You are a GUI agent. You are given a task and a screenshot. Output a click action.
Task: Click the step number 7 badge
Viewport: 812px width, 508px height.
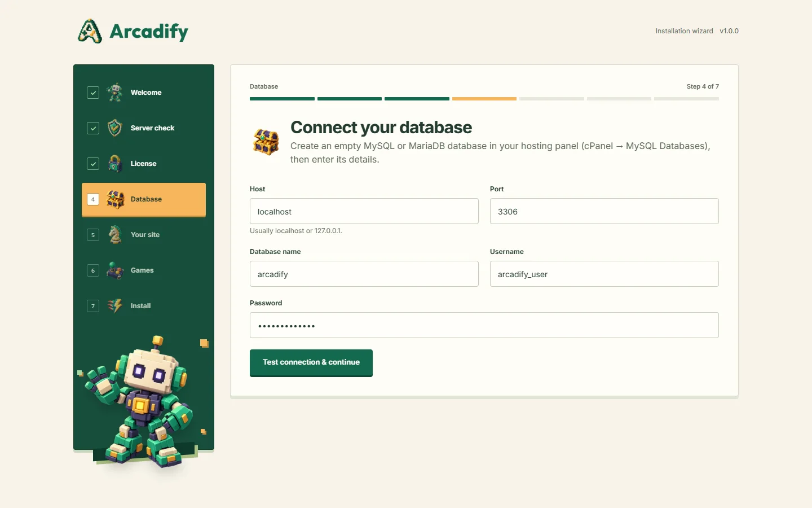click(x=93, y=306)
